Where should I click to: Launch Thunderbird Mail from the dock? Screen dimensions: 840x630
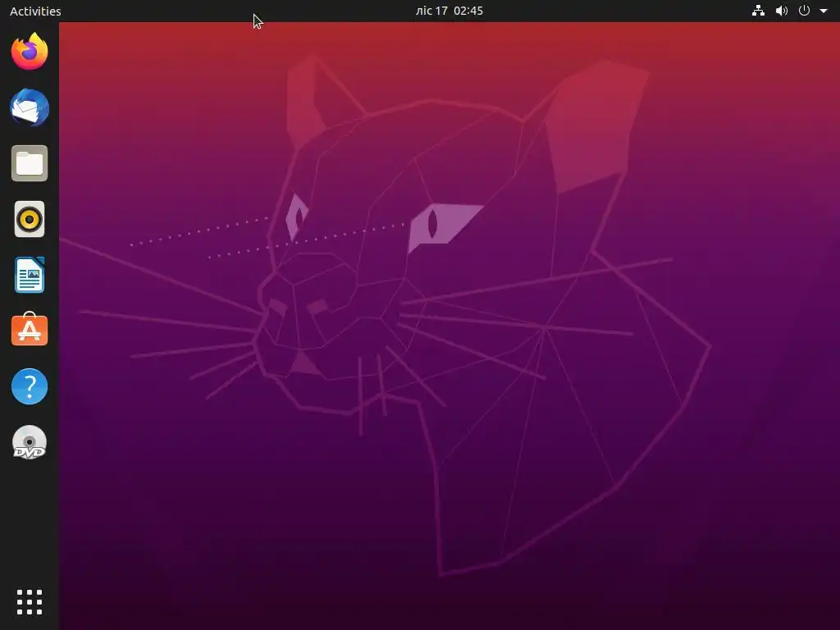click(x=30, y=107)
